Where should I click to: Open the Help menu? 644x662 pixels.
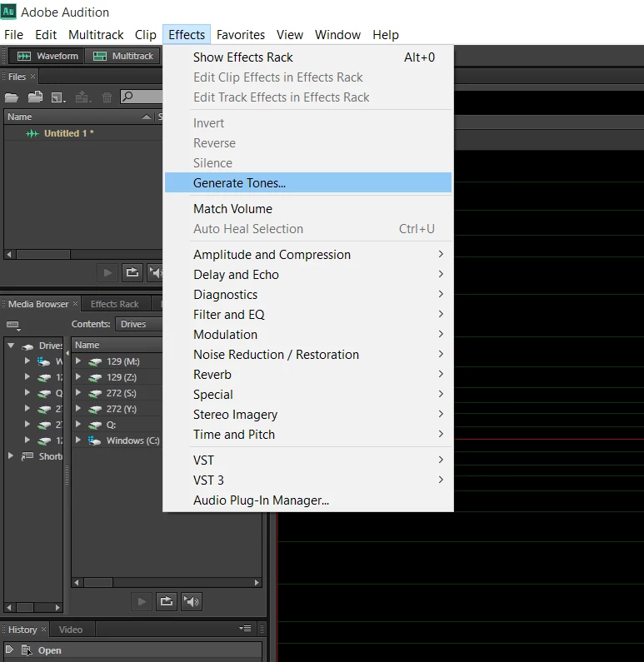(x=386, y=35)
